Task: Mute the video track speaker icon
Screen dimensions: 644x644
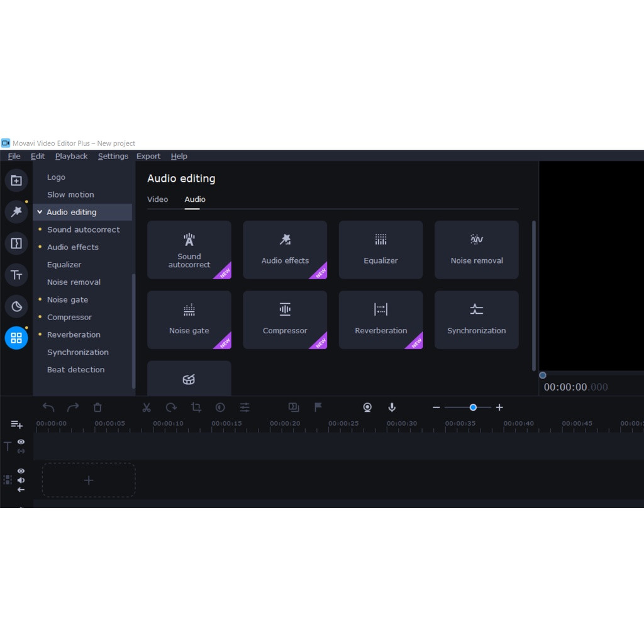Action: tap(21, 480)
